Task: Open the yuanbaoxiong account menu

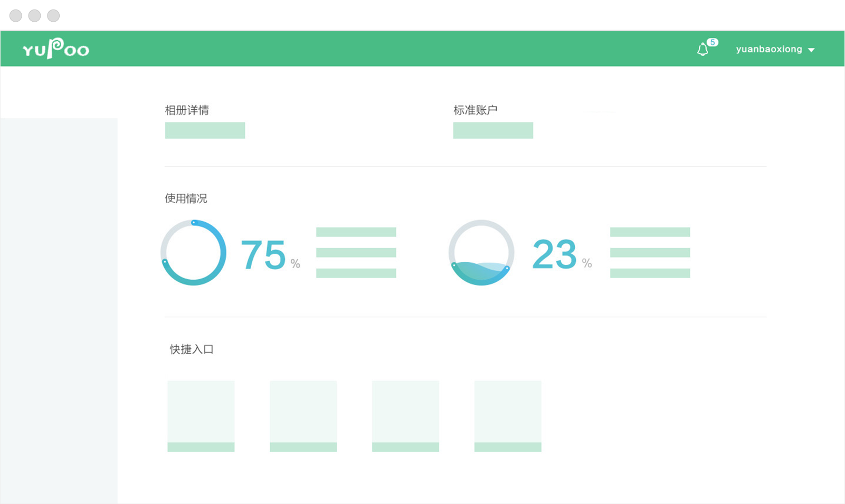Action: tap(768, 49)
